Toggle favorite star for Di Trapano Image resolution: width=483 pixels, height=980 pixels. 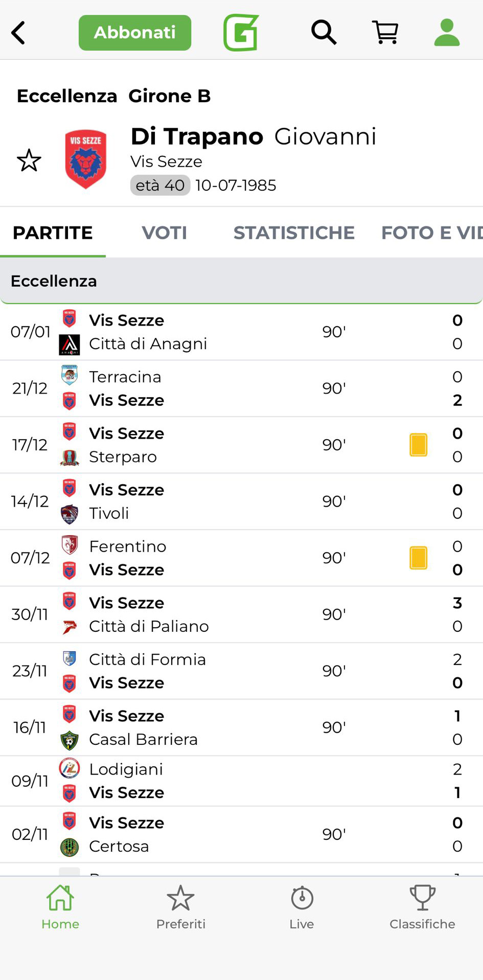click(x=29, y=161)
